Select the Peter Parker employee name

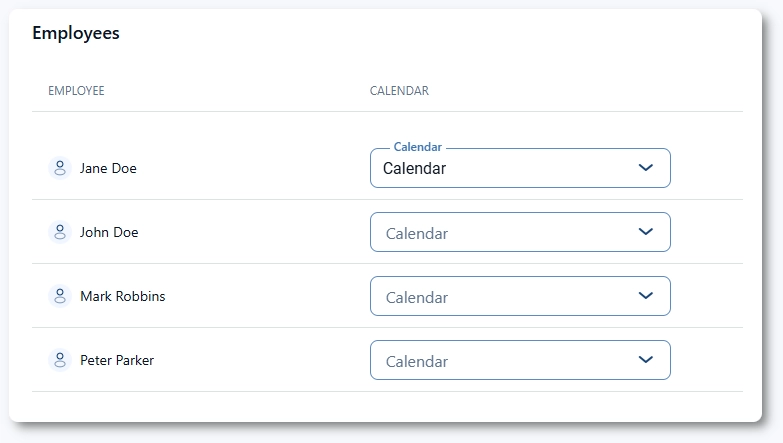click(x=117, y=360)
